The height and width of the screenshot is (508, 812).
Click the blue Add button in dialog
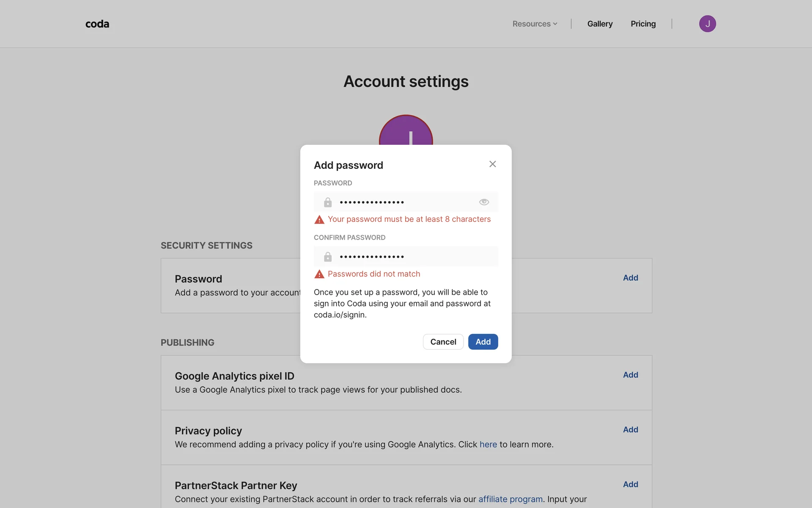[483, 342]
